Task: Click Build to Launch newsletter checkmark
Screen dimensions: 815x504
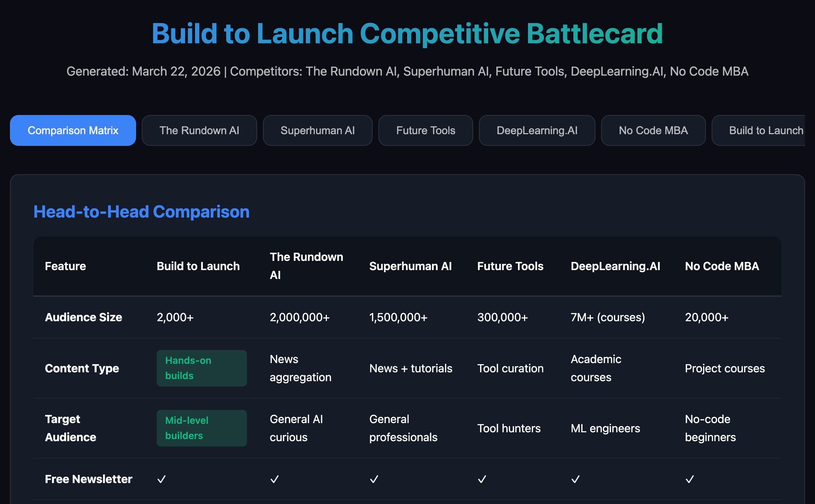Action: 162,479
